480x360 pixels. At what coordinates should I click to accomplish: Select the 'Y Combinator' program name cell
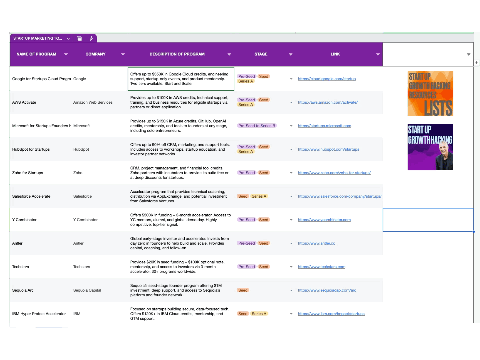pyautogui.click(x=40, y=220)
